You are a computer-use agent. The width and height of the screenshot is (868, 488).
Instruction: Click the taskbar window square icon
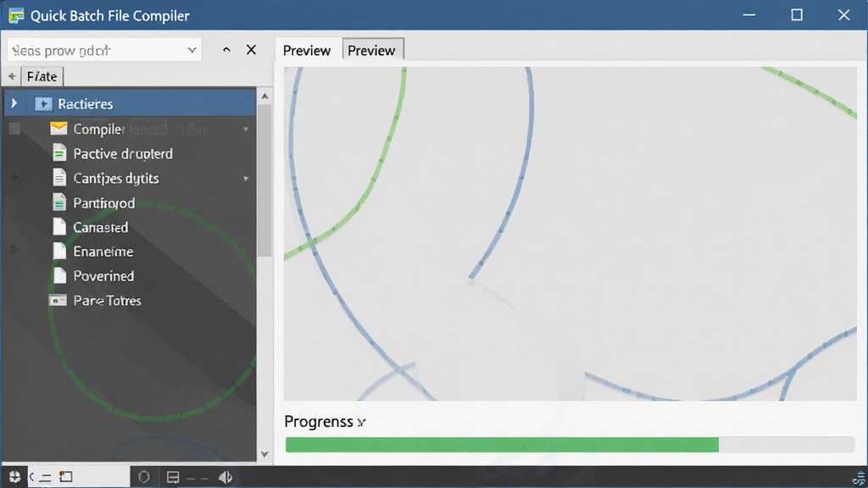click(x=66, y=476)
